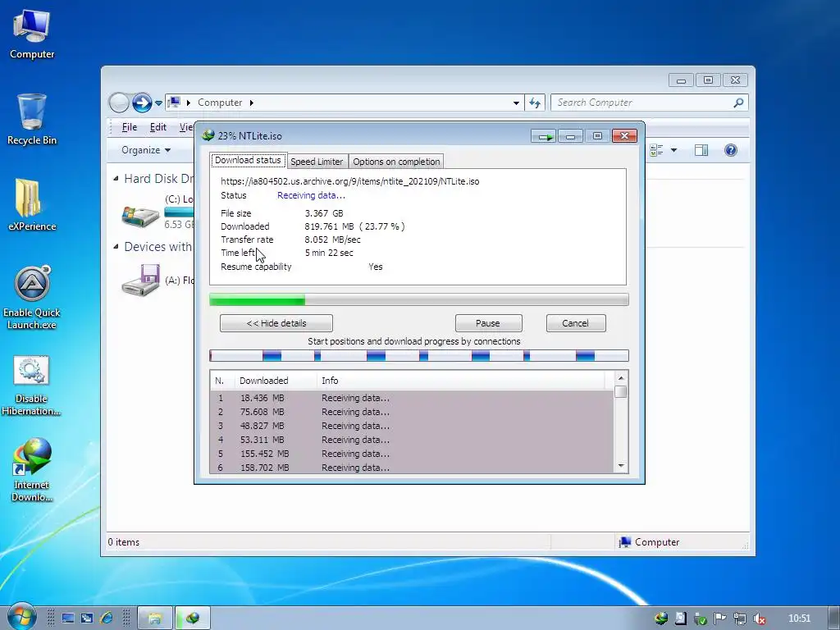840x630 pixels.
Task: Select the Download status tab
Action: click(248, 160)
